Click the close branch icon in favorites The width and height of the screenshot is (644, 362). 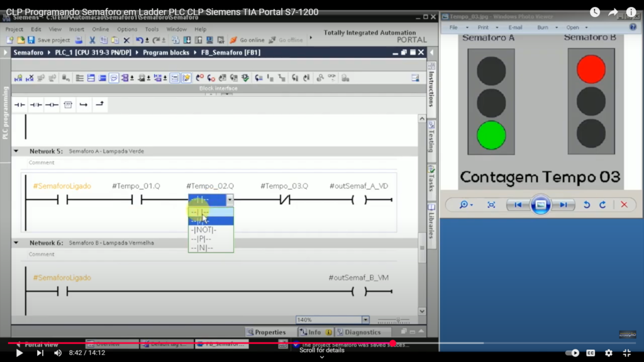(x=99, y=105)
